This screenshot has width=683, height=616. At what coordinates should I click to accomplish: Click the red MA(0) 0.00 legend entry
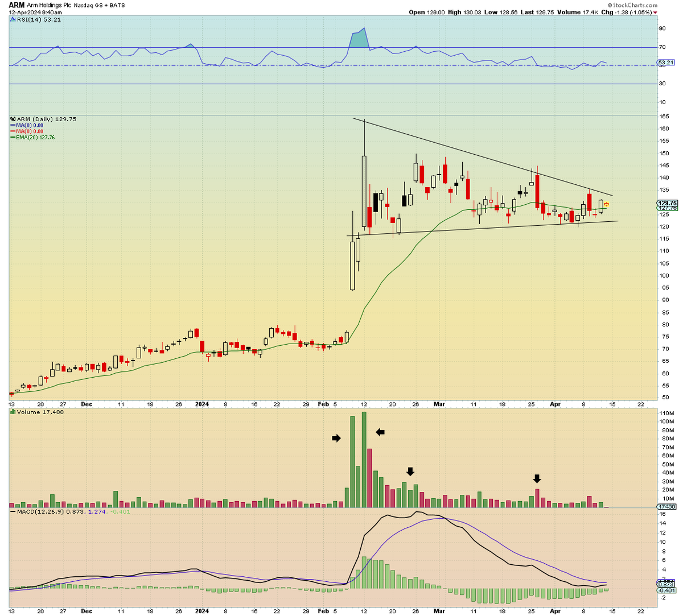[30, 131]
